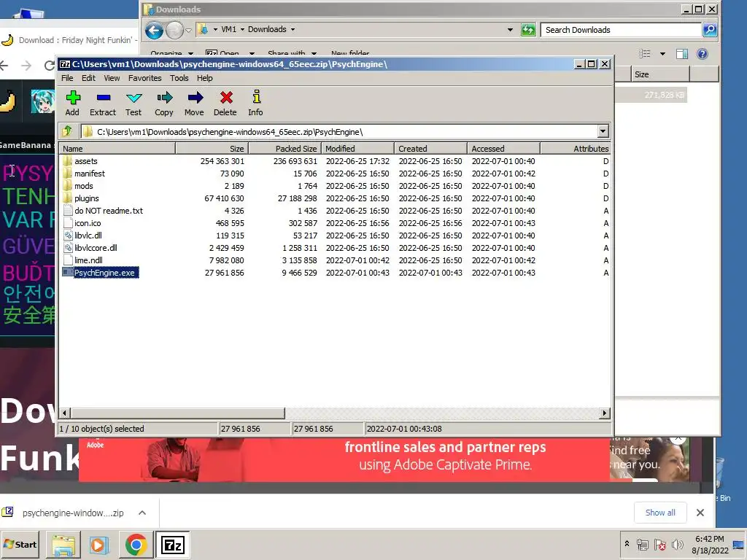This screenshot has width=747, height=560.
Task: Select the mods folder icon
Action: coord(68,186)
